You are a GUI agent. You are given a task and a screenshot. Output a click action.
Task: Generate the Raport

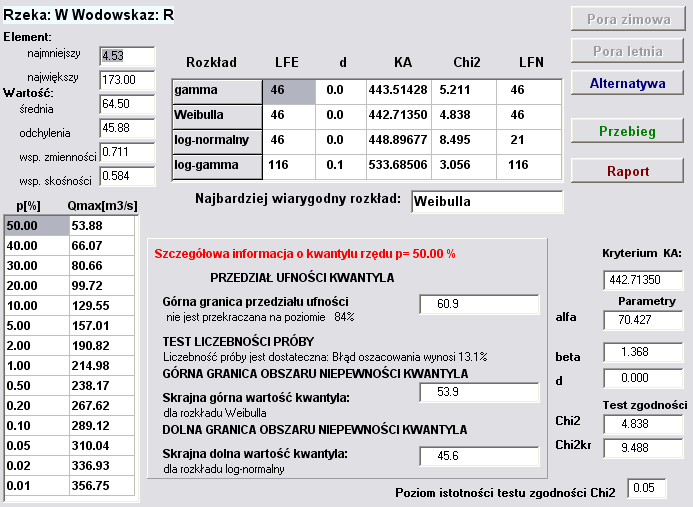628,171
